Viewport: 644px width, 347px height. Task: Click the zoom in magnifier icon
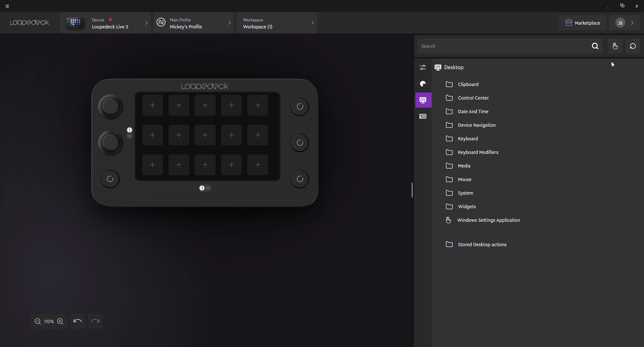tap(60, 321)
